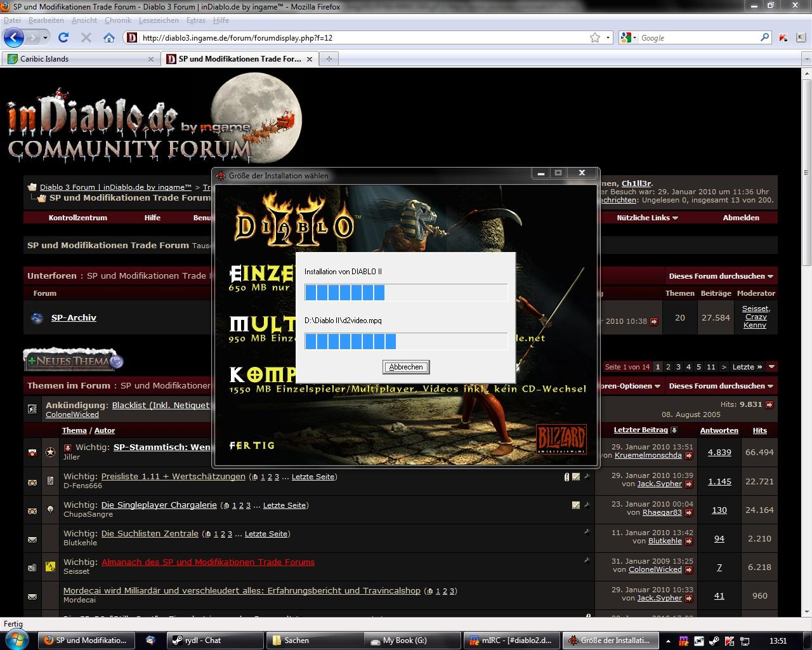Click the overall installation progress bar

coord(406,293)
